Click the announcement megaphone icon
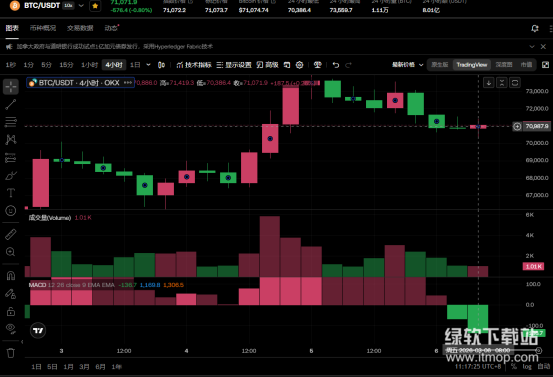The width and height of the screenshot is (553, 377). [9, 47]
